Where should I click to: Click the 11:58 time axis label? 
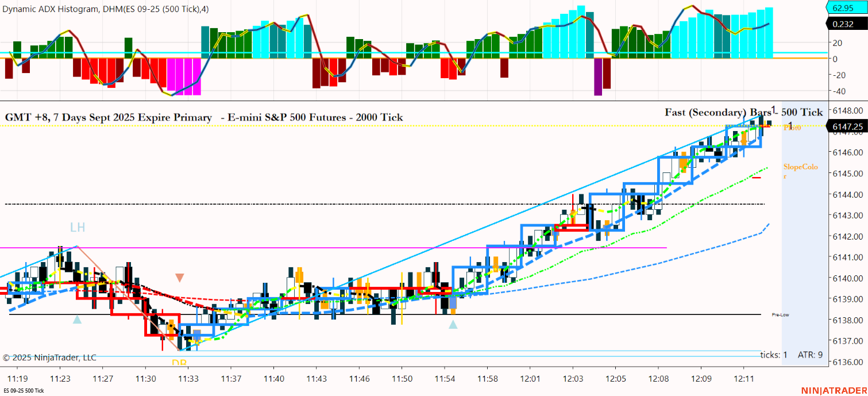click(x=487, y=379)
